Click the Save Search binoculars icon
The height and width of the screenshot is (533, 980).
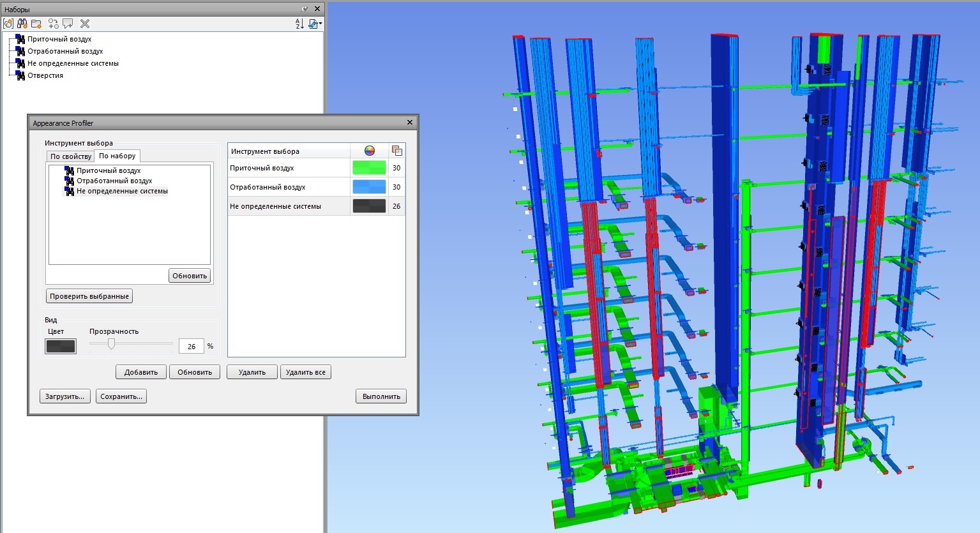tap(22, 24)
